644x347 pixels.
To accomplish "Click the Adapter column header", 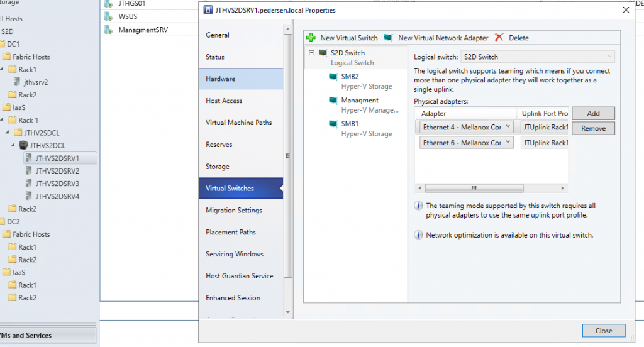I will click(466, 113).
